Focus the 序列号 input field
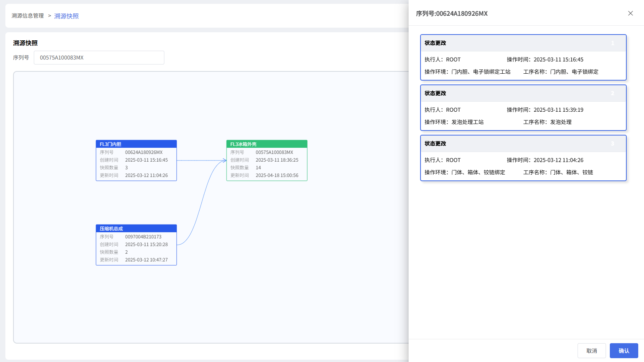 99,58
